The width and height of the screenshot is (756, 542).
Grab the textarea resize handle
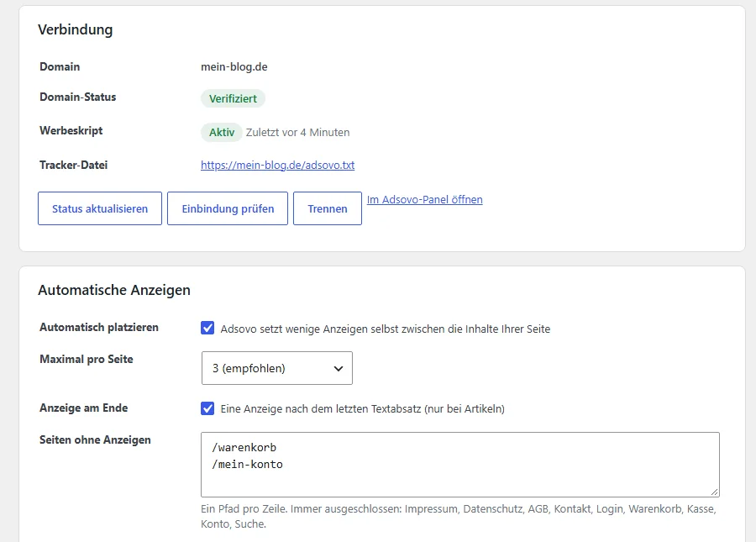click(x=715, y=492)
